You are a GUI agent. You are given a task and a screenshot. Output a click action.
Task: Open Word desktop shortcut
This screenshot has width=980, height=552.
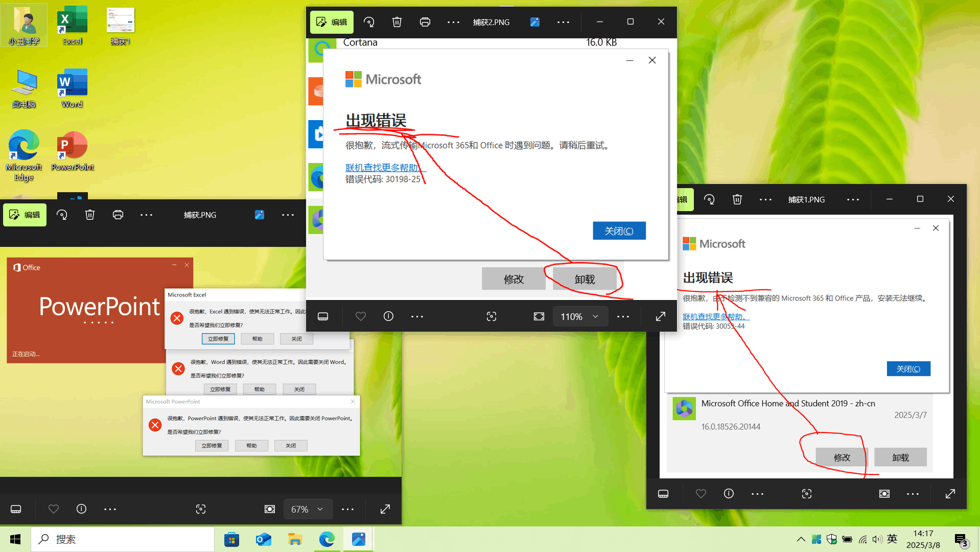pyautogui.click(x=72, y=88)
